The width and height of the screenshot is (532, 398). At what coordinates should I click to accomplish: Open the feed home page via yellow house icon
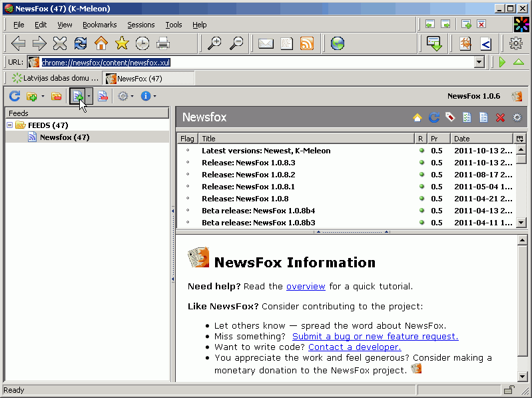click(x=417, y=117)
